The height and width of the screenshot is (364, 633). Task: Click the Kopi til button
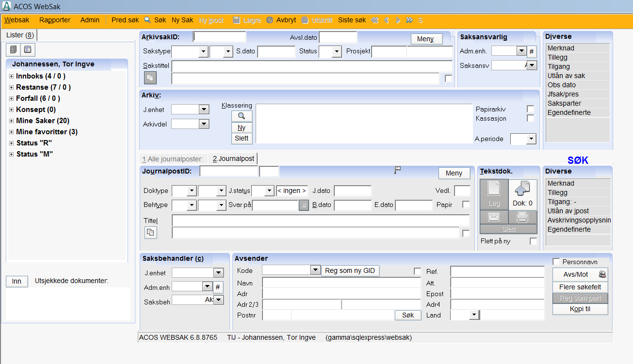[580, 309]
